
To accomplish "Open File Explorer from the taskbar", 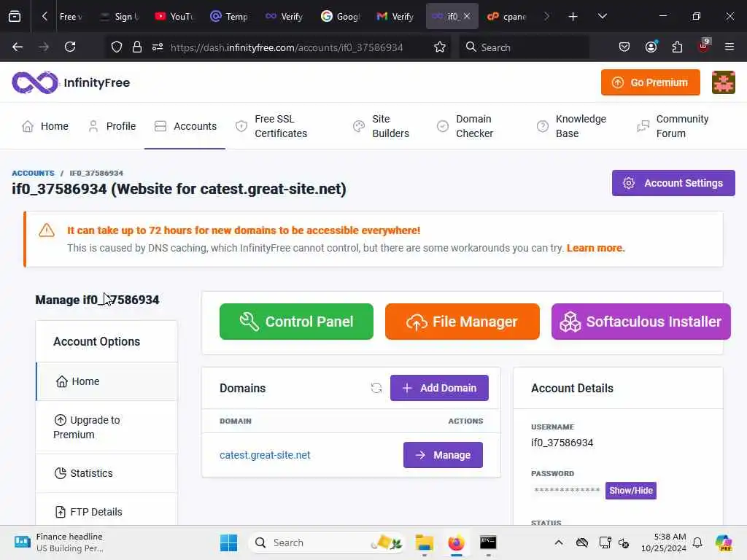I will [424, 542].
